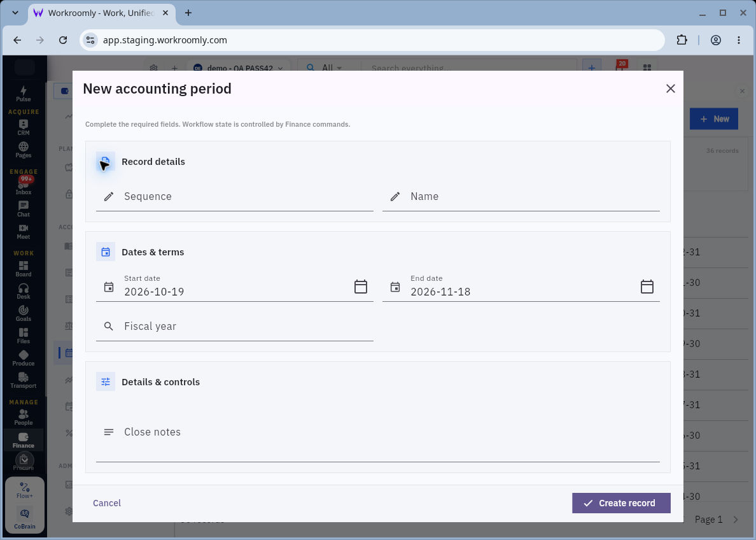Click the Sequence input field
Viewport: 756px width, 540px height.
(x=234, y=196)
